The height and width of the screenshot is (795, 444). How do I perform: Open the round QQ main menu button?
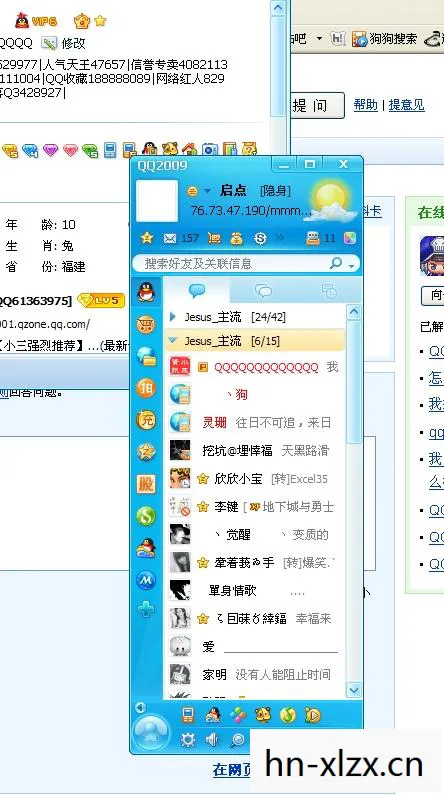click(x=151, y=733)
